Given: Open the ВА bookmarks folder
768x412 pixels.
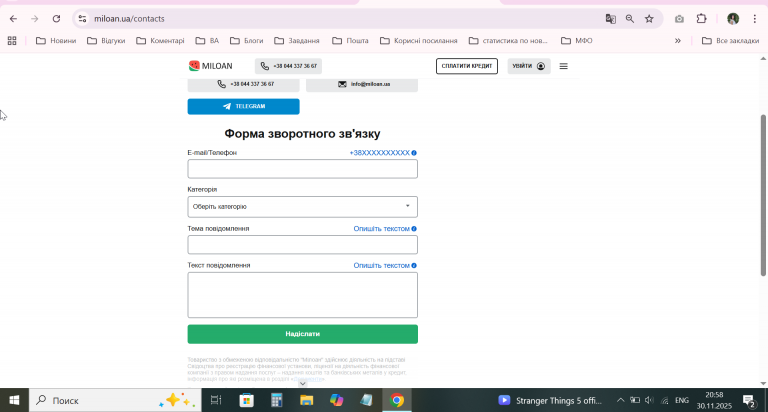Looking at the screenshot, I should point(207,41).
